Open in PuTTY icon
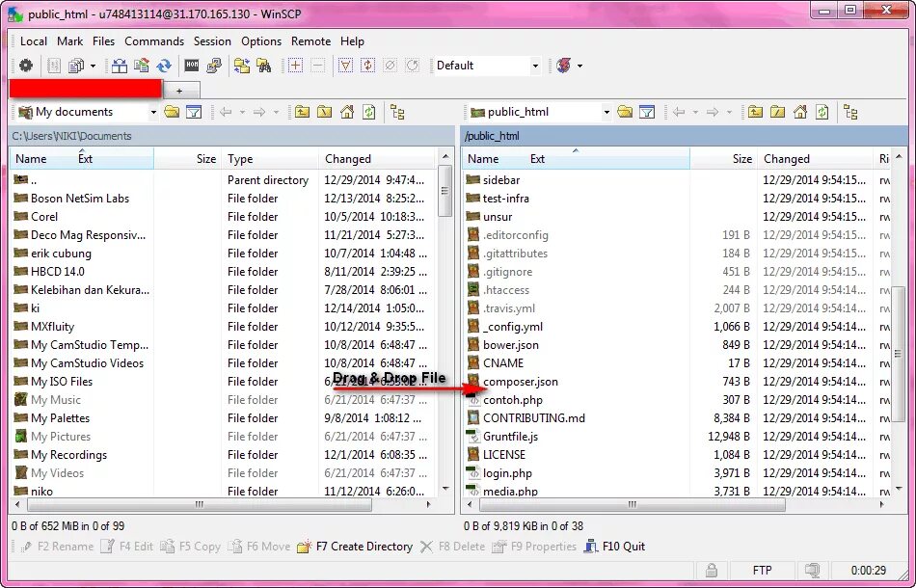This screenshot has width=916, height=588. click(x=214, y=66)
